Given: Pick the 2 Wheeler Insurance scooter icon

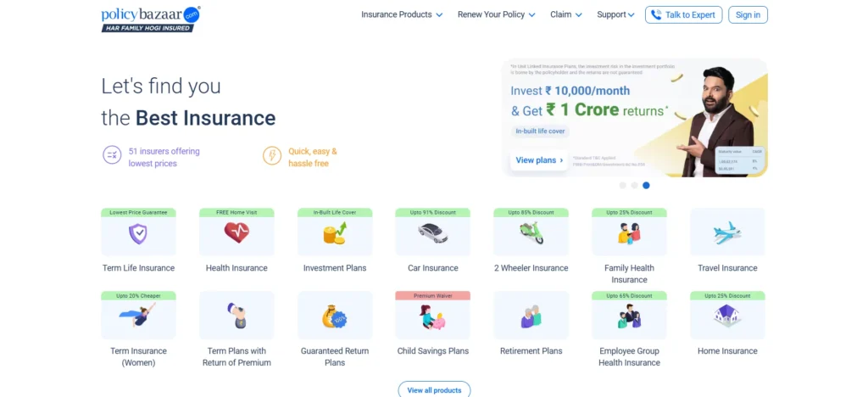Looking at the screenshot, I should [x=531, y=233].
